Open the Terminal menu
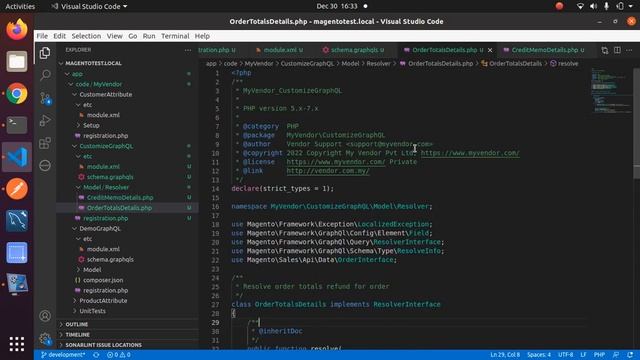The image size is (640, 360). pyautogui.click(x=175, y=36)
